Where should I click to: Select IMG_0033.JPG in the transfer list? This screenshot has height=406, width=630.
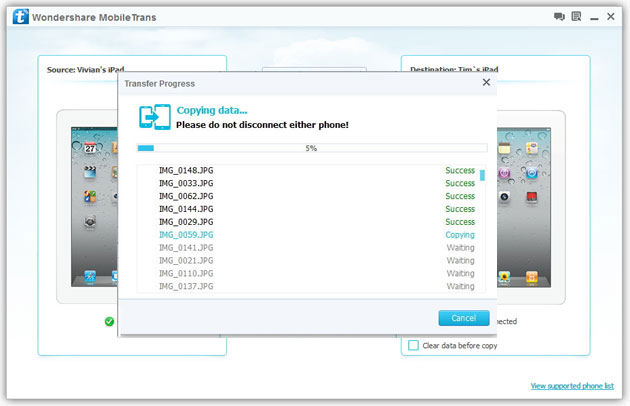[311, 183]
